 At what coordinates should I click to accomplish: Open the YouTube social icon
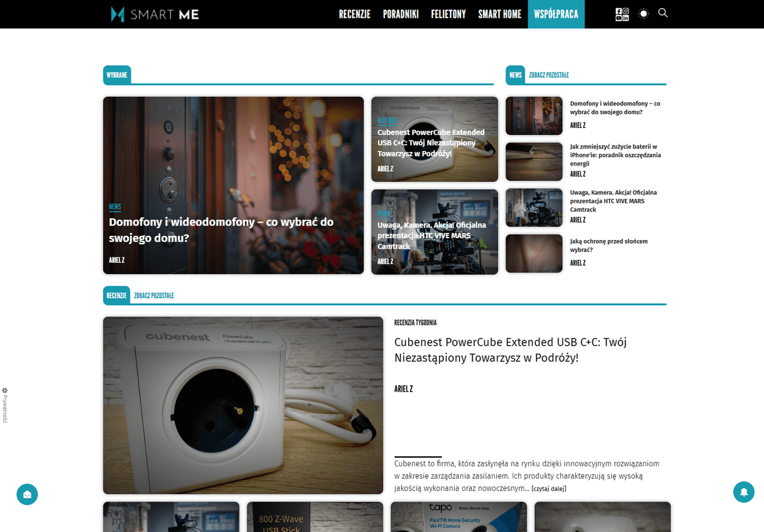619,18
